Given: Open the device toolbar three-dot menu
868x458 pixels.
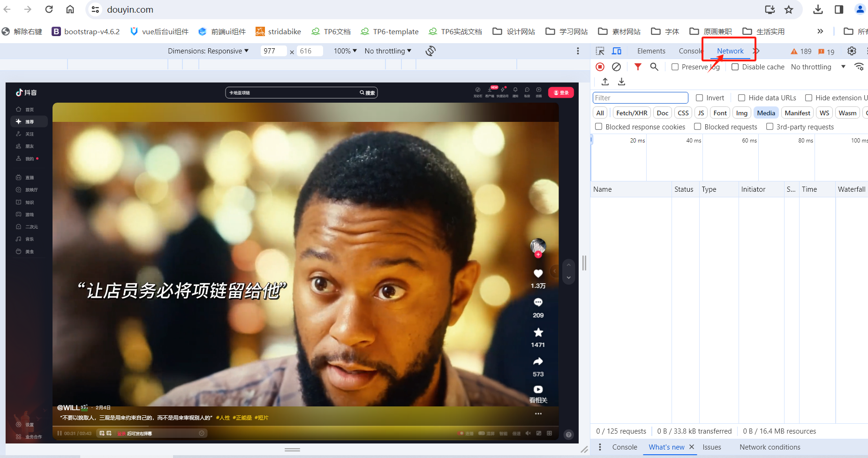Looking at the screenshot, I should 578,51.
